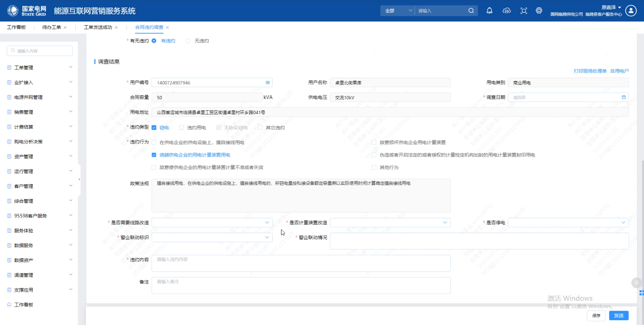Image resolution: width=644 pixels, height=325 pixels.
Task: Open the calendar icon for 调查日期
Action: tap(624, 98)
